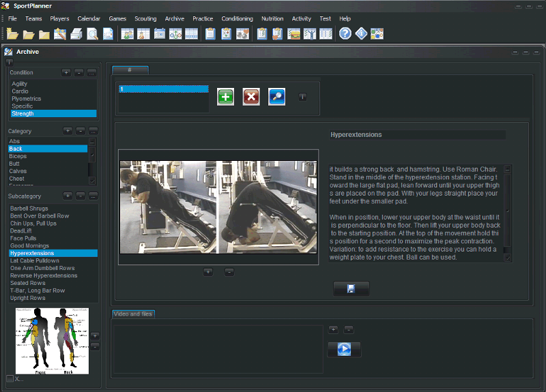Click the document page toolbar icon
546x392 pixels.
click(108, 33)
